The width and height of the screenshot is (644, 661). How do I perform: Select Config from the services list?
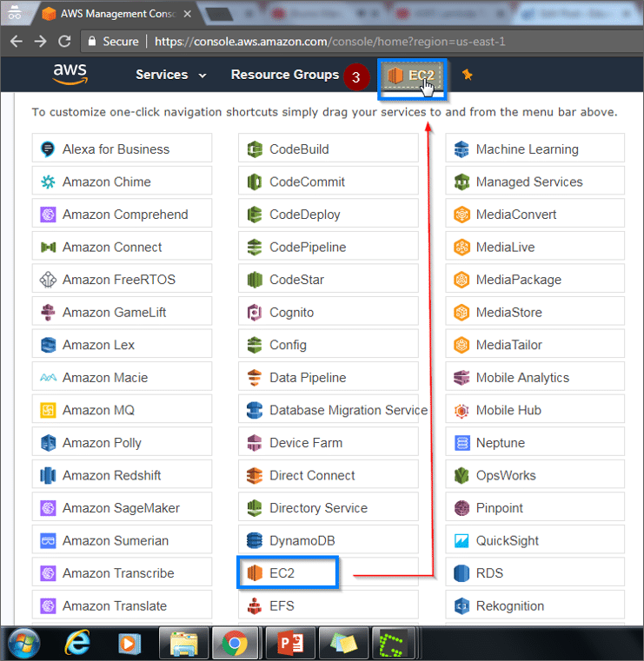click(x=329, y=345)
